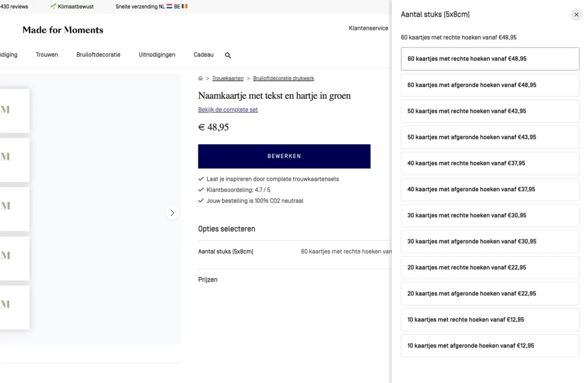This screenshot has width=588, height=383.
Task: Follow the Bekijk de complete set link
Action: click(x=228, y=110)
